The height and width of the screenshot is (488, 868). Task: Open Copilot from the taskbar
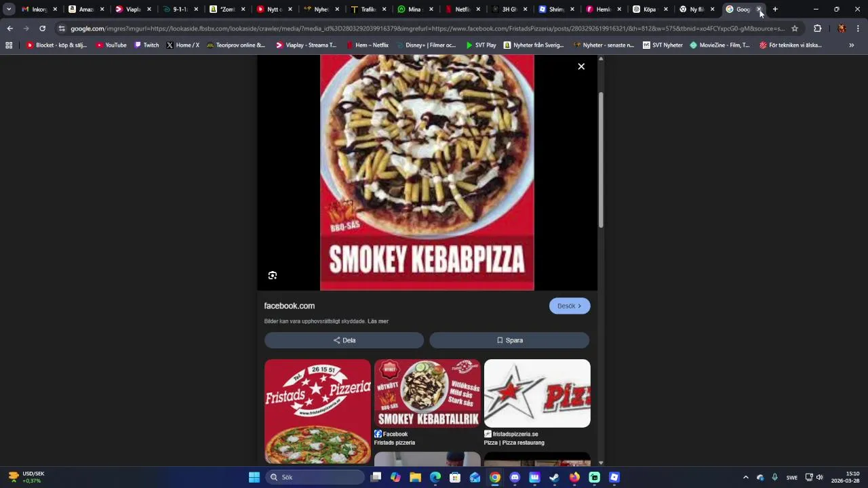(396, 477)
